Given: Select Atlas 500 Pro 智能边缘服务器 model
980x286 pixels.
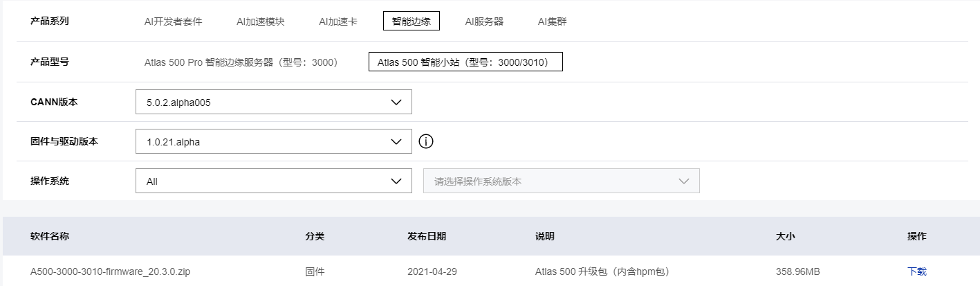Looking at the screenshot, I should (x=241, y=62).
